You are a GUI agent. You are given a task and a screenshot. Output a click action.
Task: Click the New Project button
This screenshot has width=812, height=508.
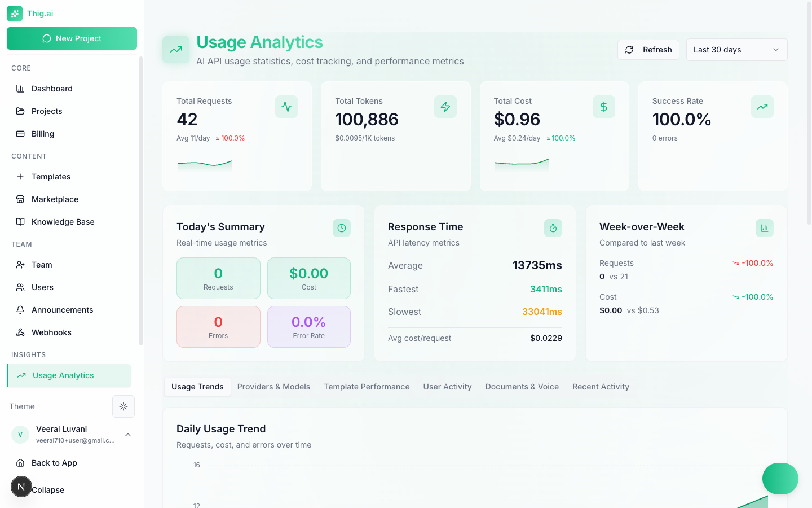(72, 38)
